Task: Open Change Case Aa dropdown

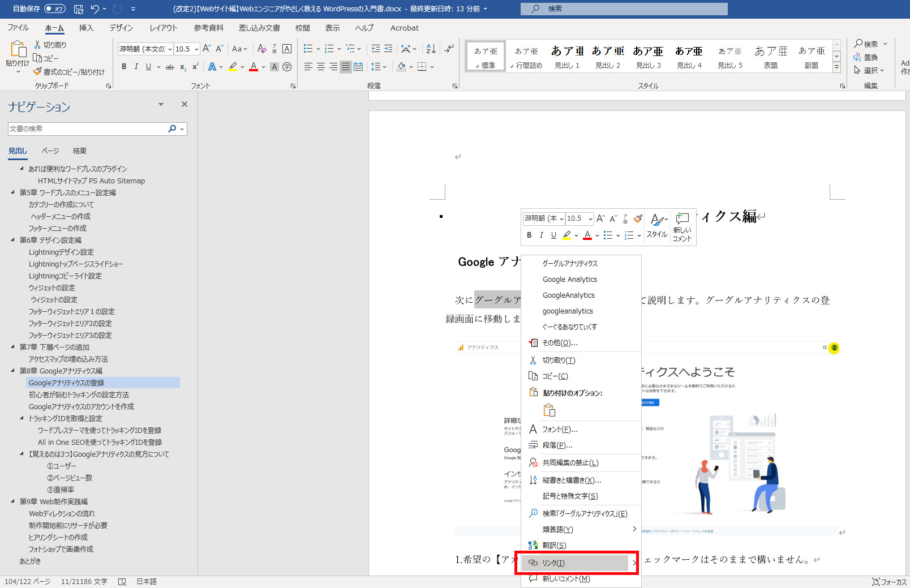Action: (239, 49)
